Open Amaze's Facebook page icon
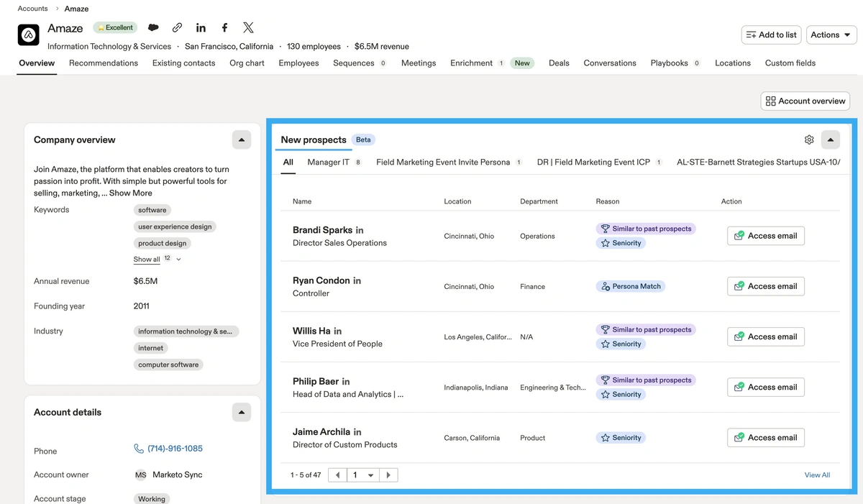Image resolution: width=863 pixels, height=504 pixels. coord(224,27)
